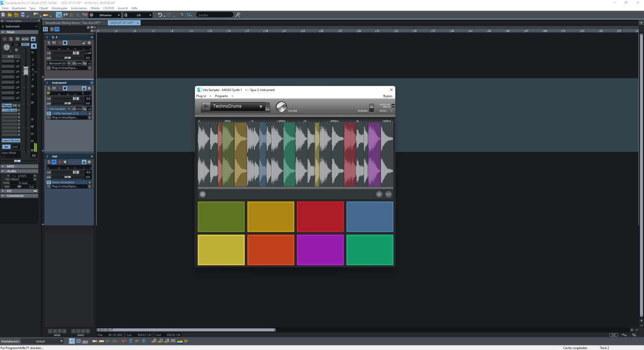Click the minus icon below sampler waveform
This screenshot has height=350, width=644.
coord(388,194)
